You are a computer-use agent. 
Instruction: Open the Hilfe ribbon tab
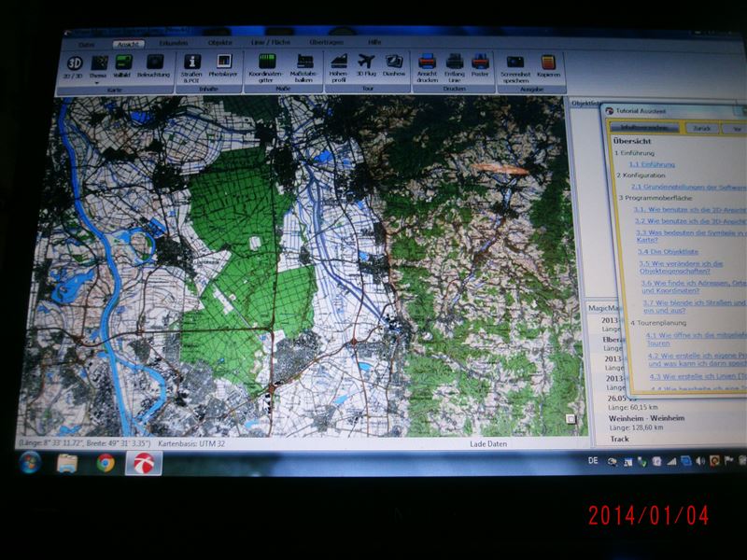(374, 43)
